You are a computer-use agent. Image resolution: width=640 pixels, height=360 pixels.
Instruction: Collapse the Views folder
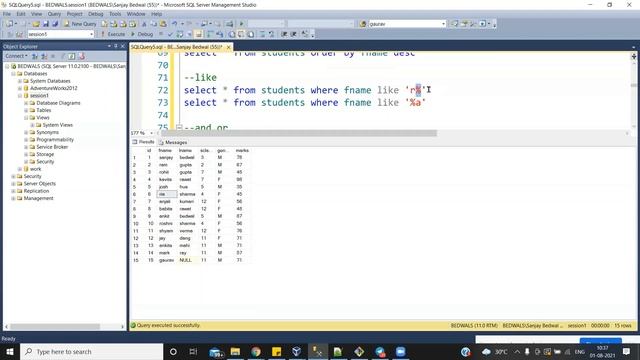[x=26, y=118]
